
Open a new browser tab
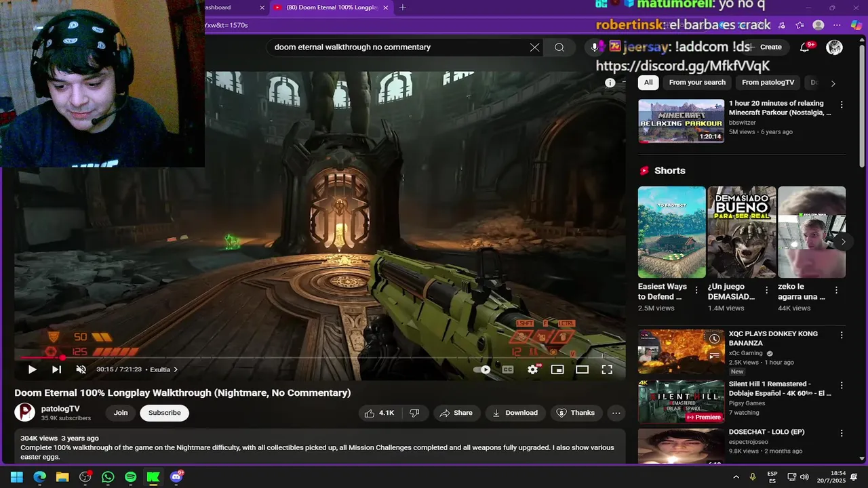[403, 7]
